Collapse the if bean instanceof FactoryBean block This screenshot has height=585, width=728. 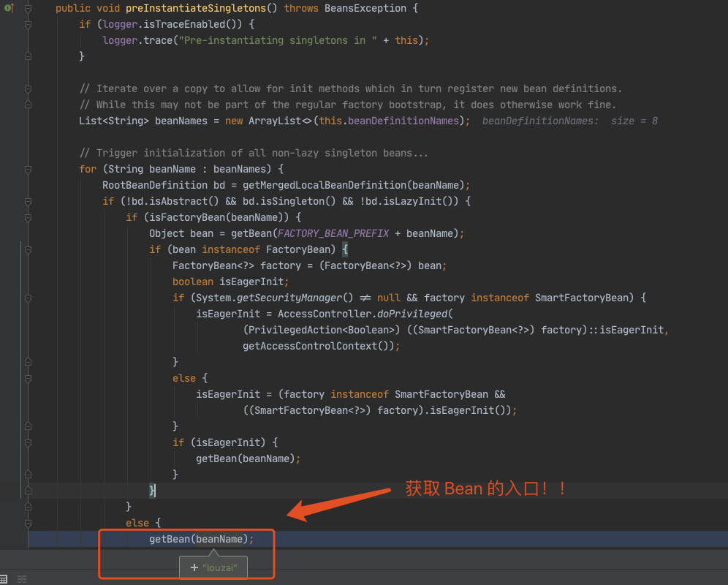pos(28,249)
